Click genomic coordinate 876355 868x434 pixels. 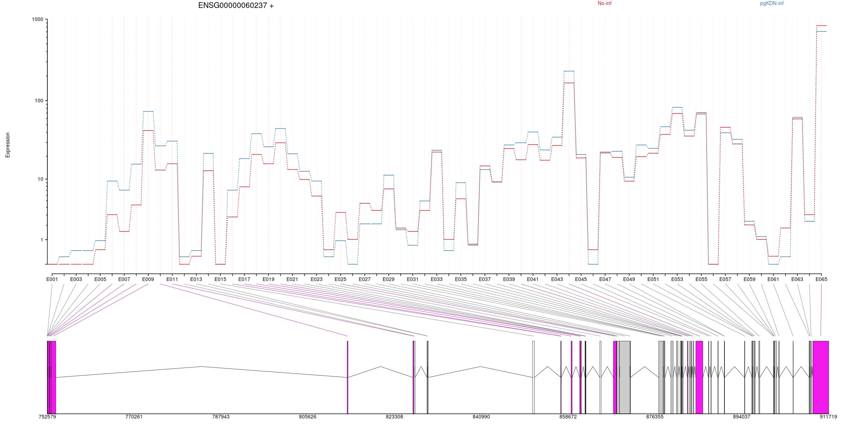pyautogui.click(x=655, y=417)
